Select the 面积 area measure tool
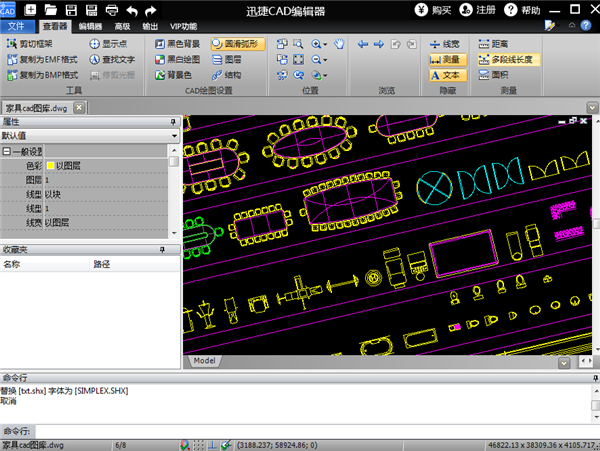The width and height of the screenshot is (600, 451). [x=494, y=75]
